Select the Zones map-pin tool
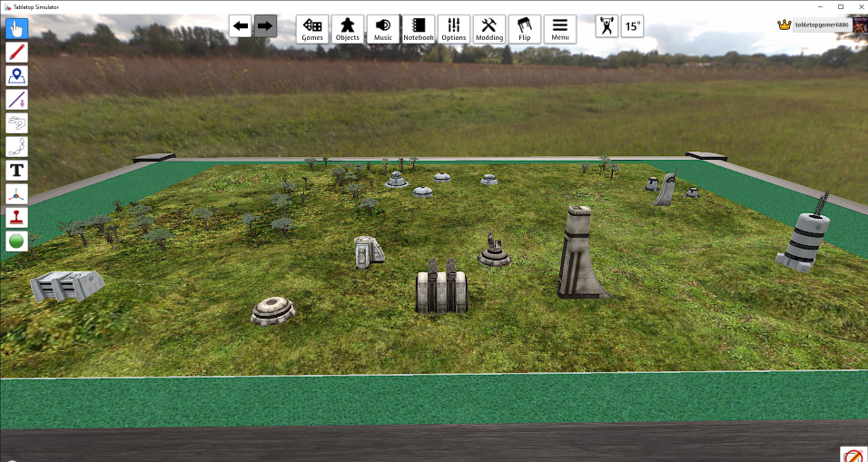The height and width of the screenshot is (462, 868). click(x=16, y=76)
